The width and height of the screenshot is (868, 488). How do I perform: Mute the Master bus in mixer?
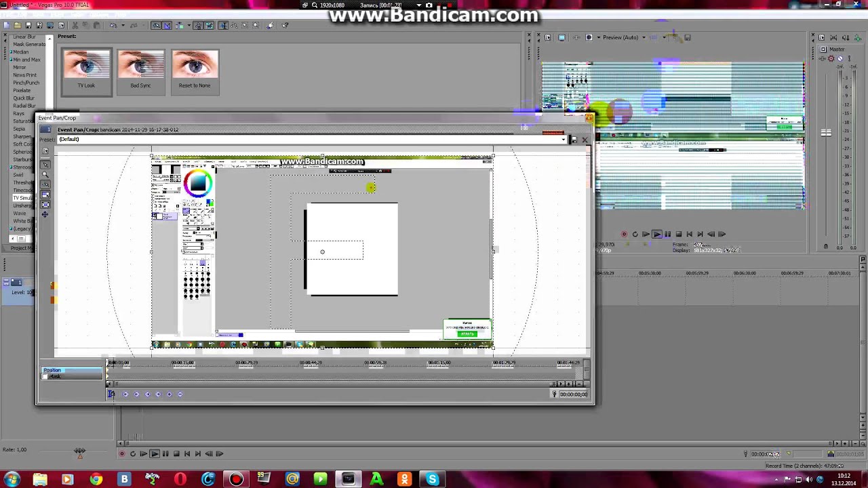click(x=840, y=58)
